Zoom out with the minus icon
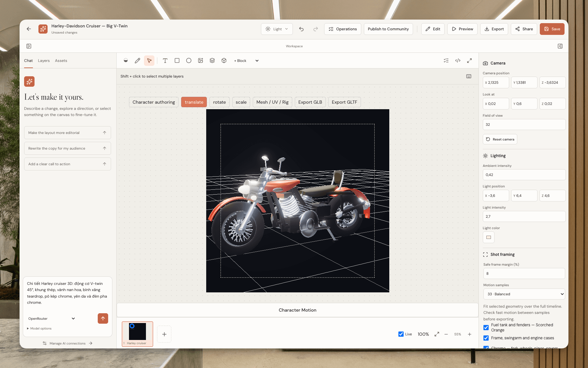 (446, 334)
